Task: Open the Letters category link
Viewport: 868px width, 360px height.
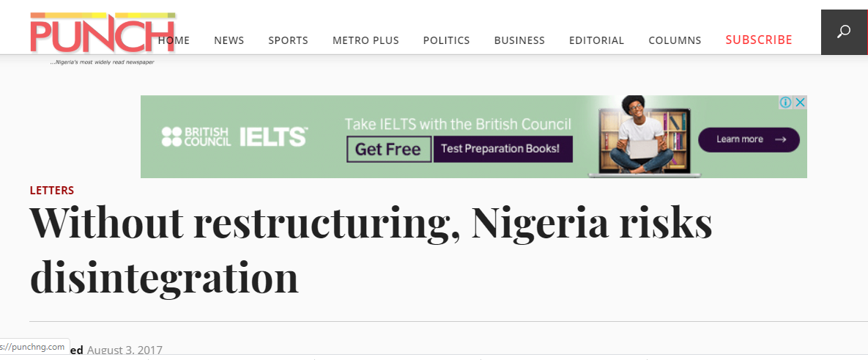Action: coord(52,191)
